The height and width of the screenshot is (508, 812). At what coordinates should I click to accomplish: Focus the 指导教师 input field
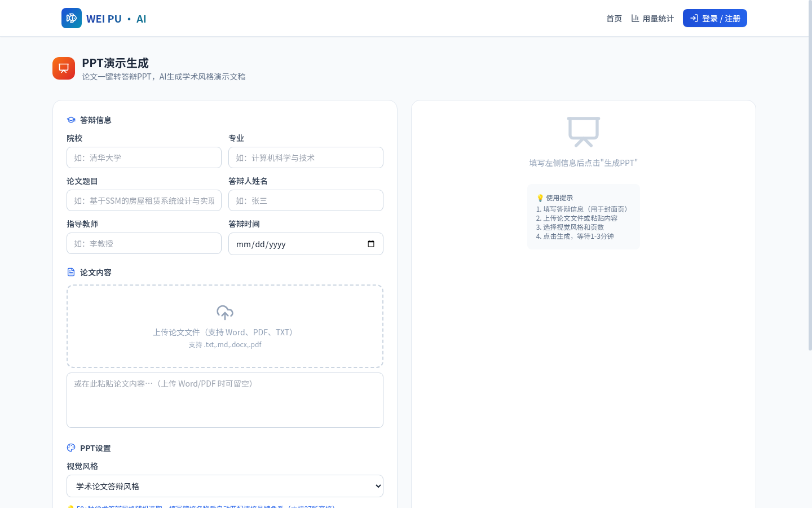click(x=144, y=243)
